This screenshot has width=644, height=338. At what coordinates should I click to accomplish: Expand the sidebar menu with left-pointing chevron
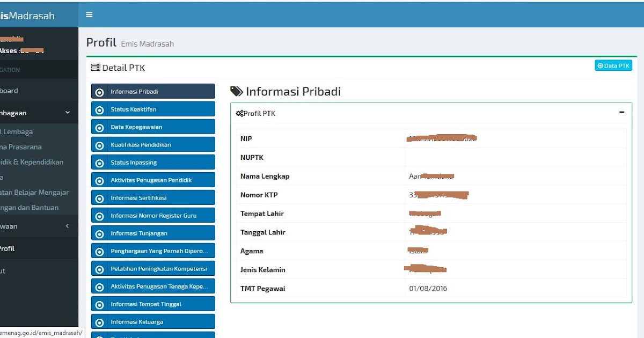(67, 226)
